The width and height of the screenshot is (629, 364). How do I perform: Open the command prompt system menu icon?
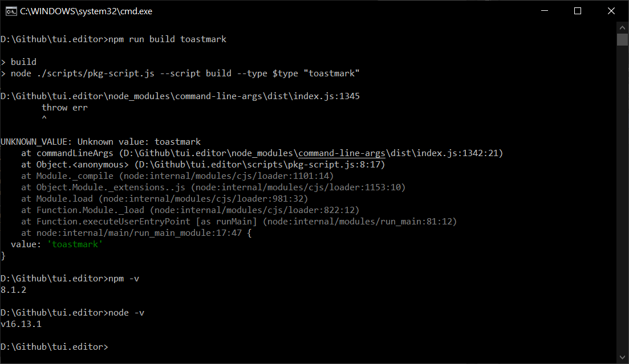click(11, 11)
